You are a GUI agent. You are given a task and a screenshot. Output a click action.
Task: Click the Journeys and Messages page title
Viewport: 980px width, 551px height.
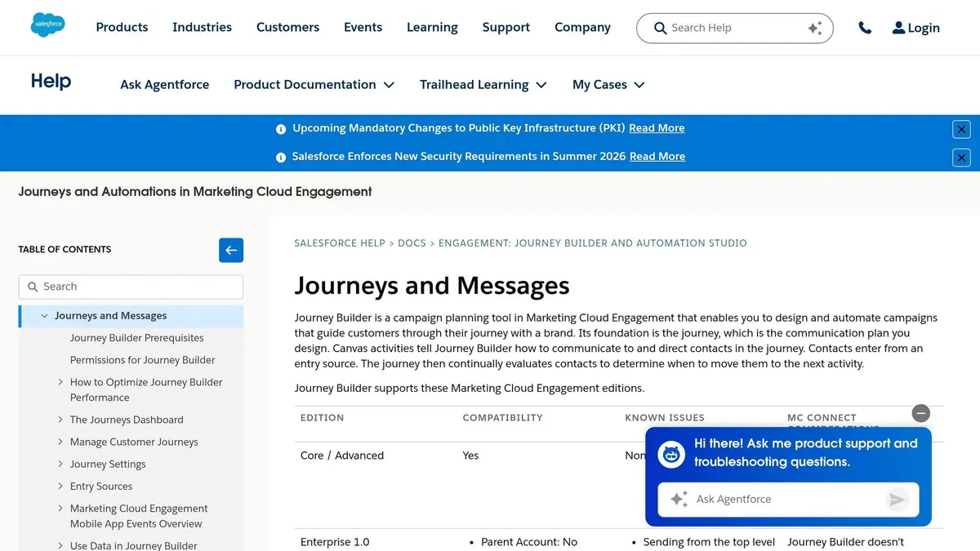coord(432,286)
